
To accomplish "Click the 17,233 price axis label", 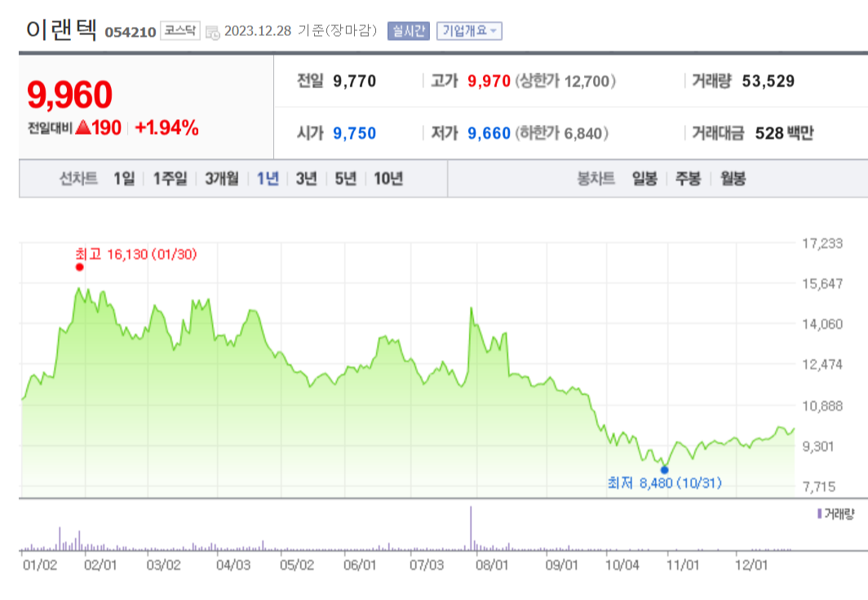I will (822, 243).
